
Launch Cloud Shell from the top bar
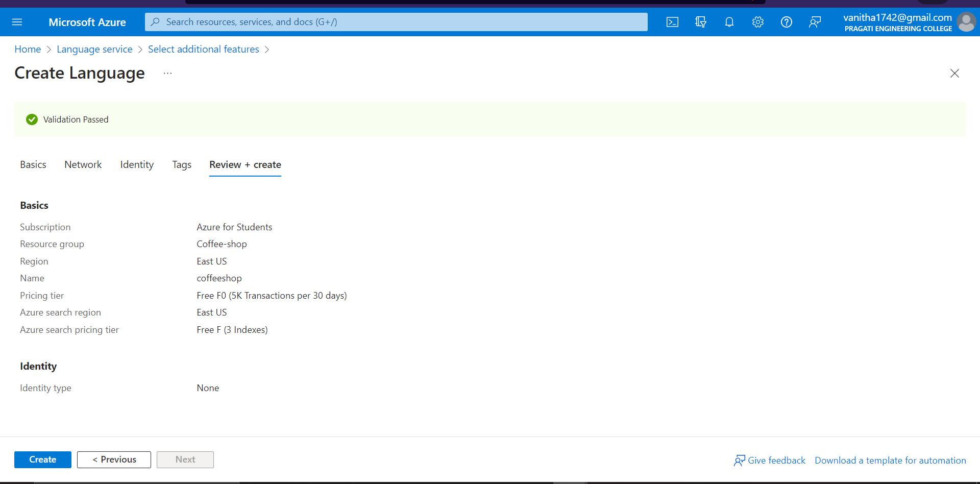(x=672, y=22)
